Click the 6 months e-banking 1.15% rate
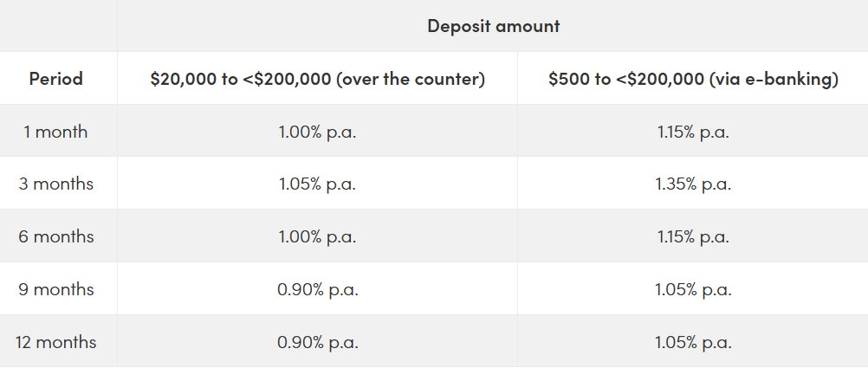The image size is (868, 368). [x=693, y=236]
